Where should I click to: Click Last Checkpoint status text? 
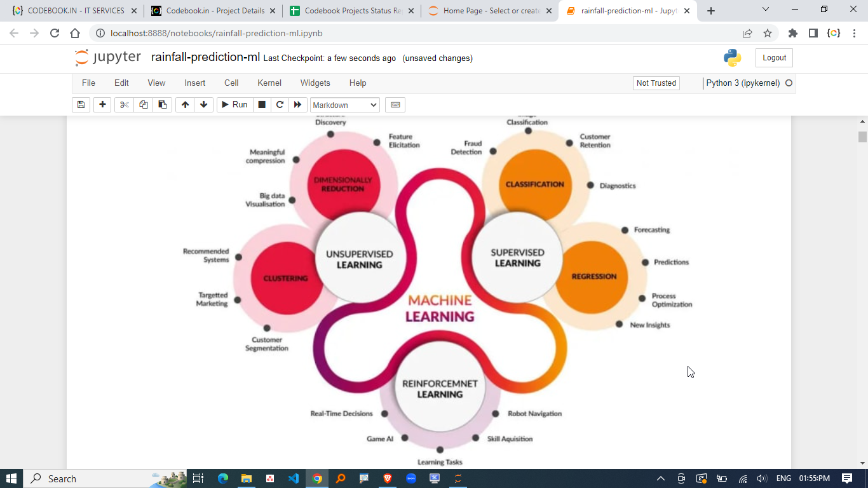330,58
